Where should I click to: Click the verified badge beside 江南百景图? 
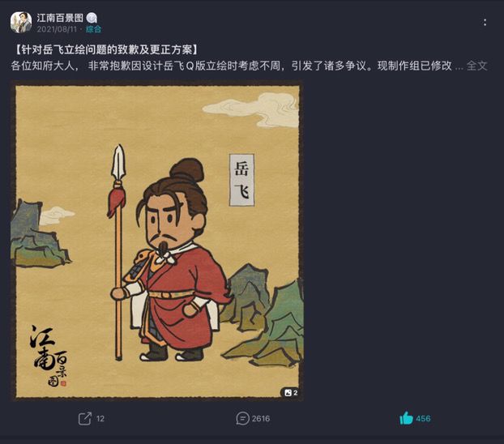pos(92,18)
